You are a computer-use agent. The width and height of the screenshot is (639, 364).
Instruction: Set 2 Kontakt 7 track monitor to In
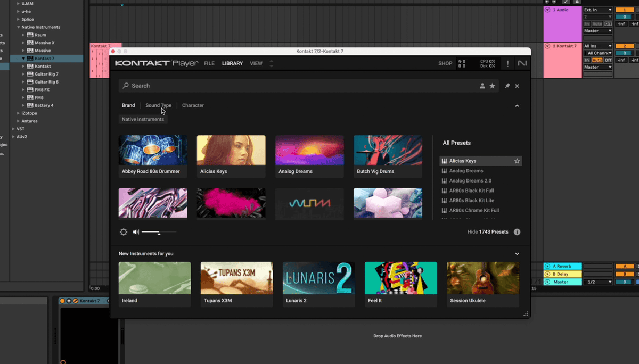[587, 60]
